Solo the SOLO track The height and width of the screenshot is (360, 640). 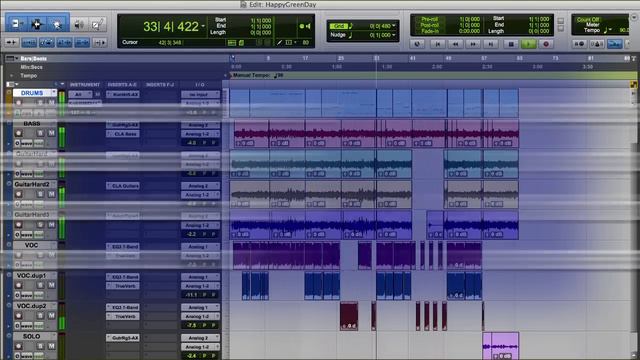(x=40, y=346)
